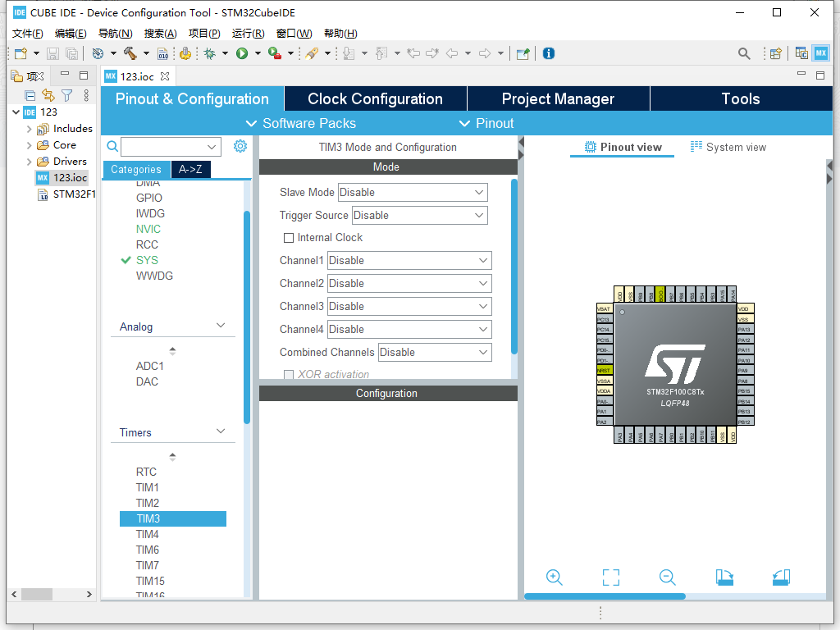
Task: Click the Project Explorer horizontal scrollbar
Action: pos(37,594)
